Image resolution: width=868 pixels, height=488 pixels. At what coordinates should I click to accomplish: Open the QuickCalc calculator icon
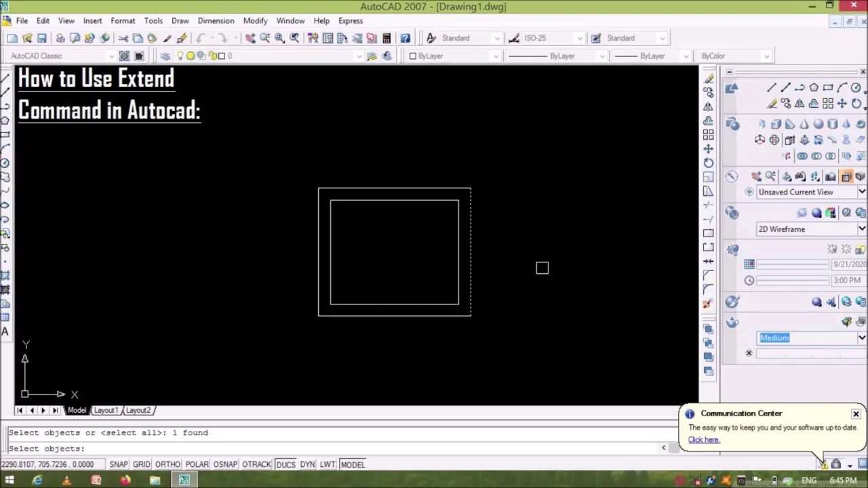[387, 38]
